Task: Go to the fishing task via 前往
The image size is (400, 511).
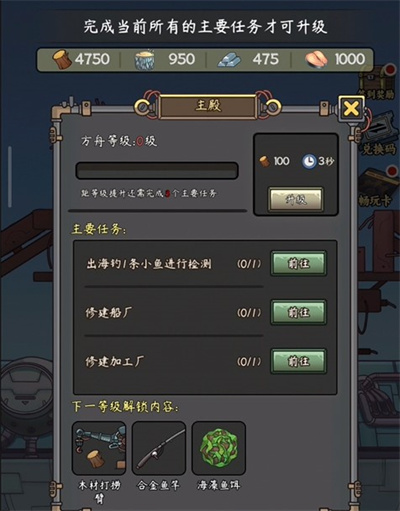Action: (298, 263)
